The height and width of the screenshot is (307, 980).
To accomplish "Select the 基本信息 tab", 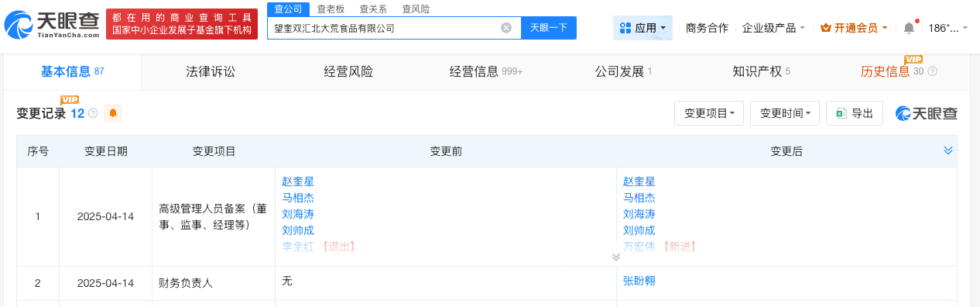I will pyautogui.click(x=72, y=71).
